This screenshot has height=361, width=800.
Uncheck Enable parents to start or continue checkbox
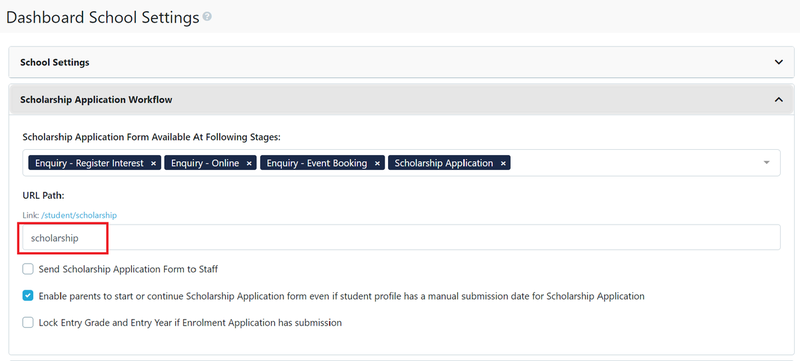[x=28, y=296]
